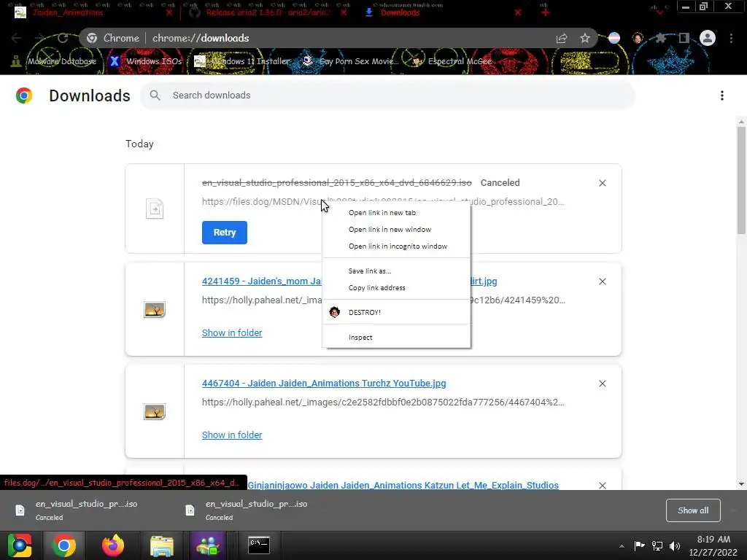Open File Explorer from the taskbar
This screenshot has width=747, height=560.
pyautogui.click(x=161, y=545)
